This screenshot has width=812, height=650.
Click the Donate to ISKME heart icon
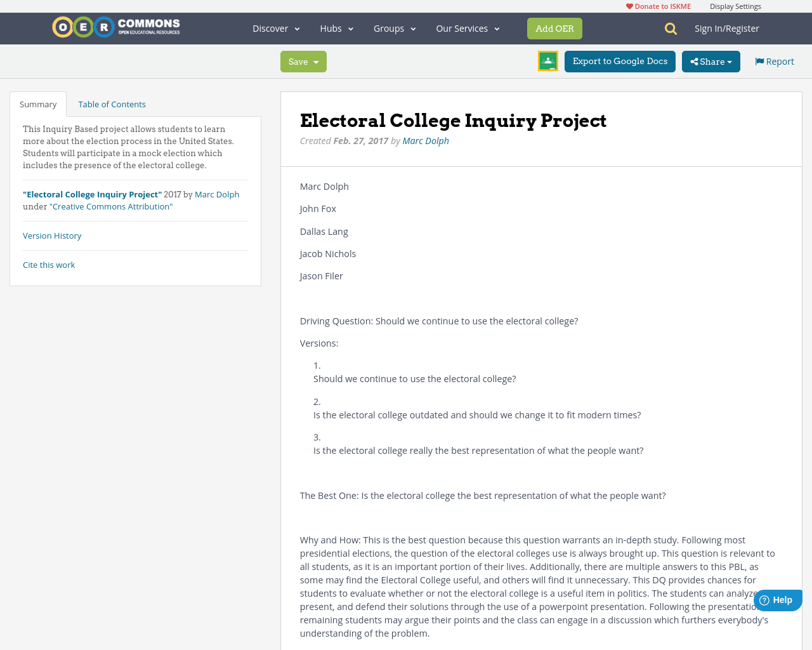tap(629, 5)
